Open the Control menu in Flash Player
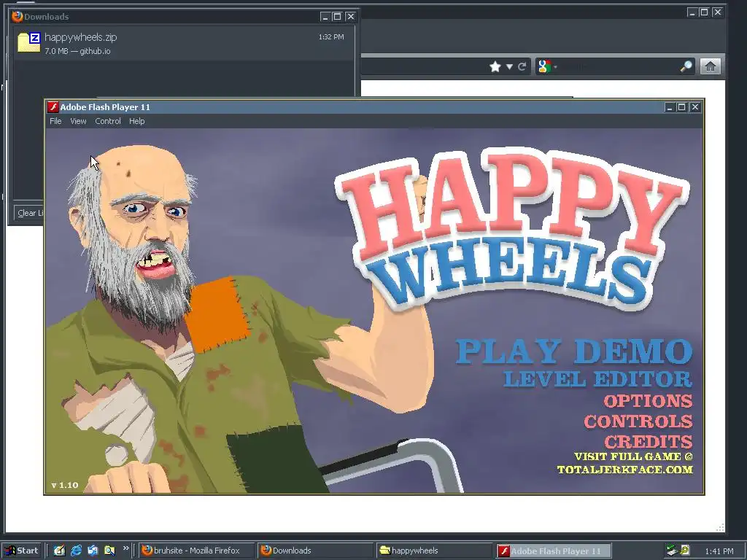Screen dimensions: 747x560 [x=108, y=121]
